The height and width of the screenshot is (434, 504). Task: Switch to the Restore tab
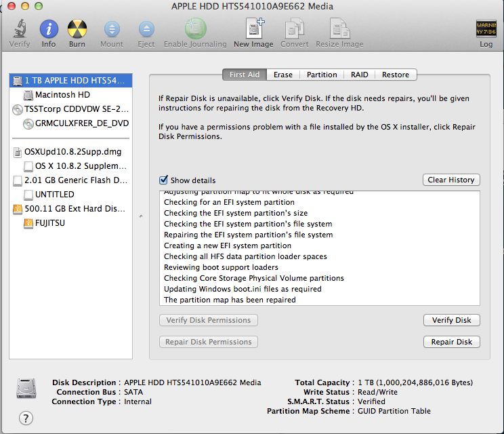click(396, 75)
